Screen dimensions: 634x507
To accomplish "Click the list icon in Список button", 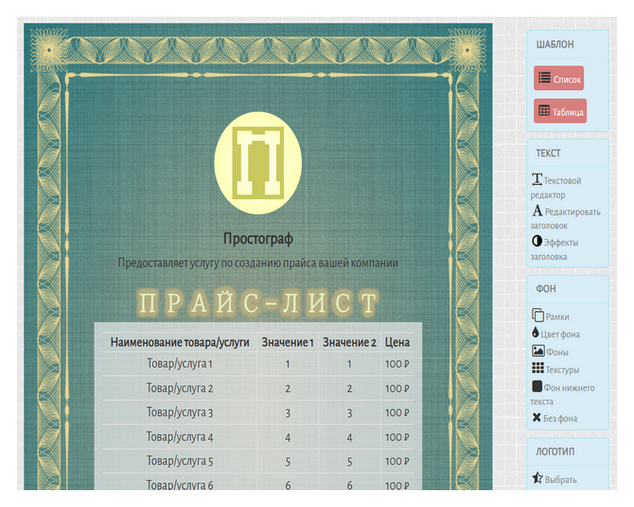I will pos(544,78).
